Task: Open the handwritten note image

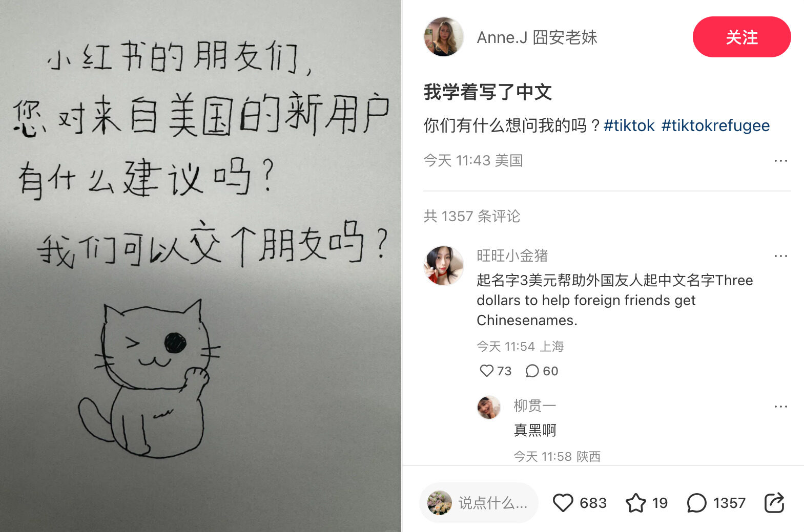Action: 200,266
